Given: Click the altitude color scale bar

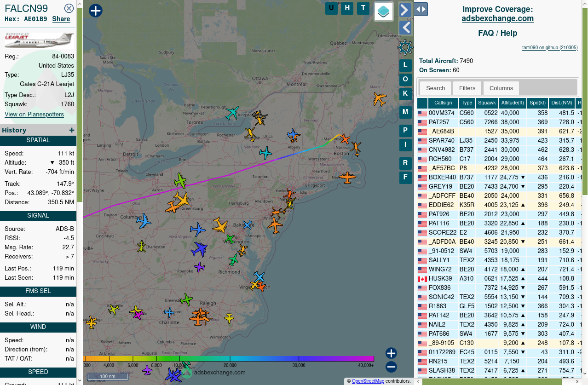Looking at the screenshot, I should (228, 358).
